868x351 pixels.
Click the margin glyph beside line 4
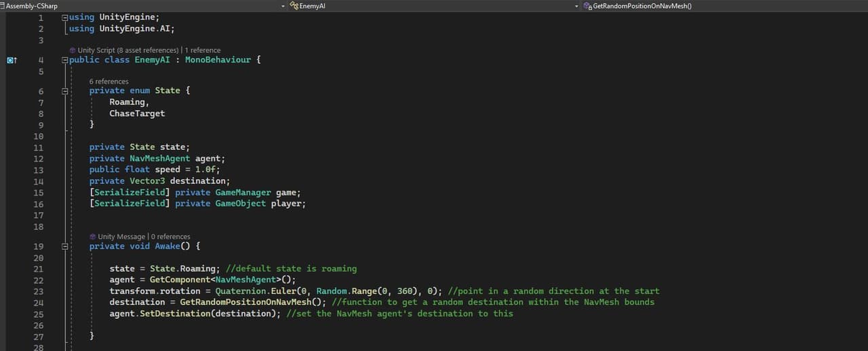click(12, 60)
